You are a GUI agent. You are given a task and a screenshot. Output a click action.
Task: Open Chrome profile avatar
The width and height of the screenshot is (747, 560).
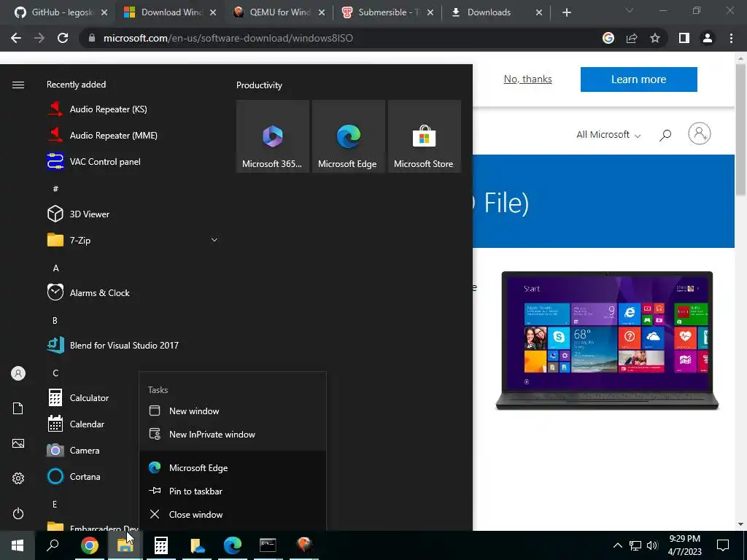point(708,38)
